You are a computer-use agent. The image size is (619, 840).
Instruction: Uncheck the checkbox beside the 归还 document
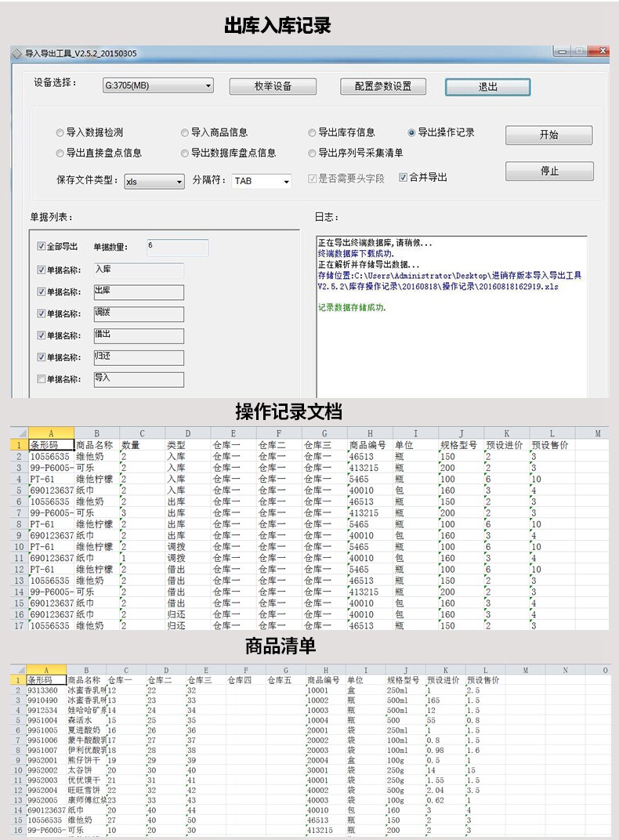coord(42,357)
